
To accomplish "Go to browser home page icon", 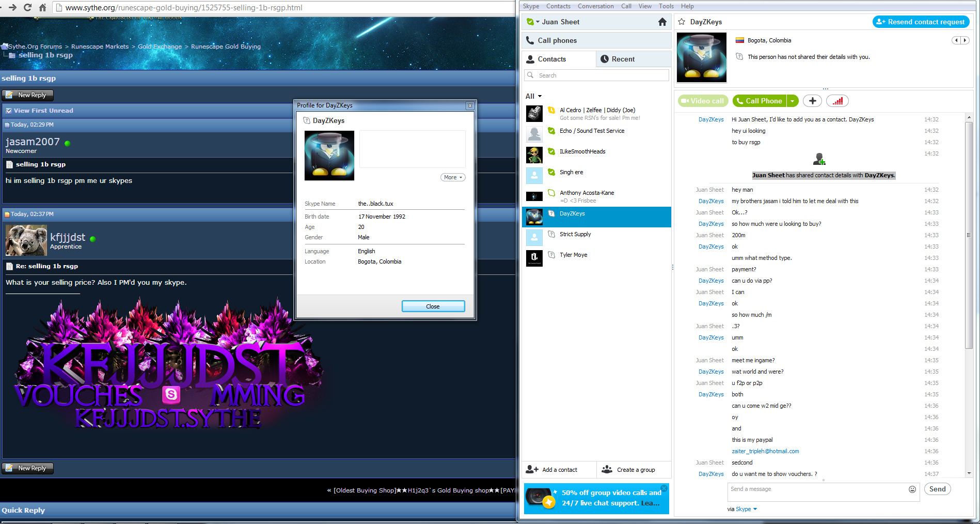I will click(42, 7).
